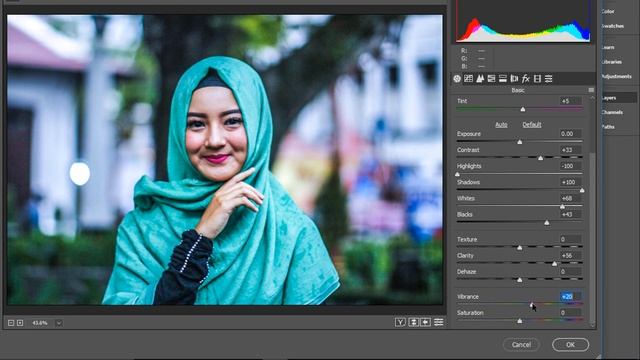640x360 pixels.
Task: Open the Presets panel icon
Action: (x=549, y=78)
